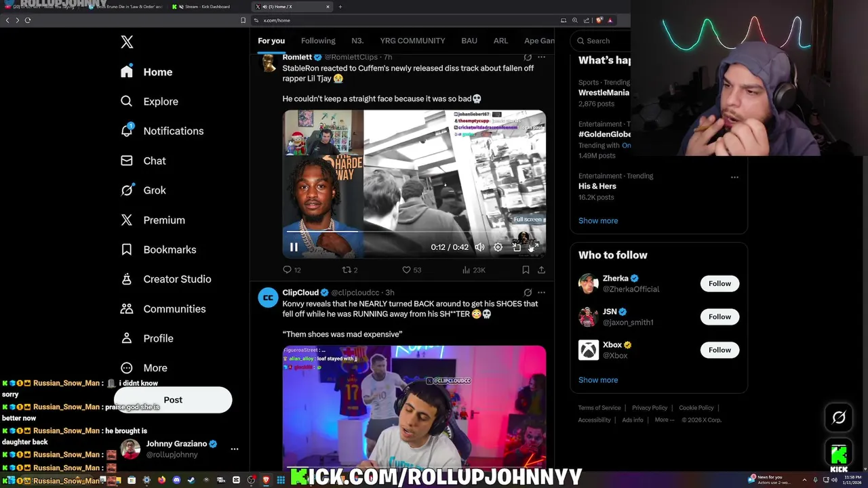Click the Post button
868x488 pixels.
coord(173,400)
